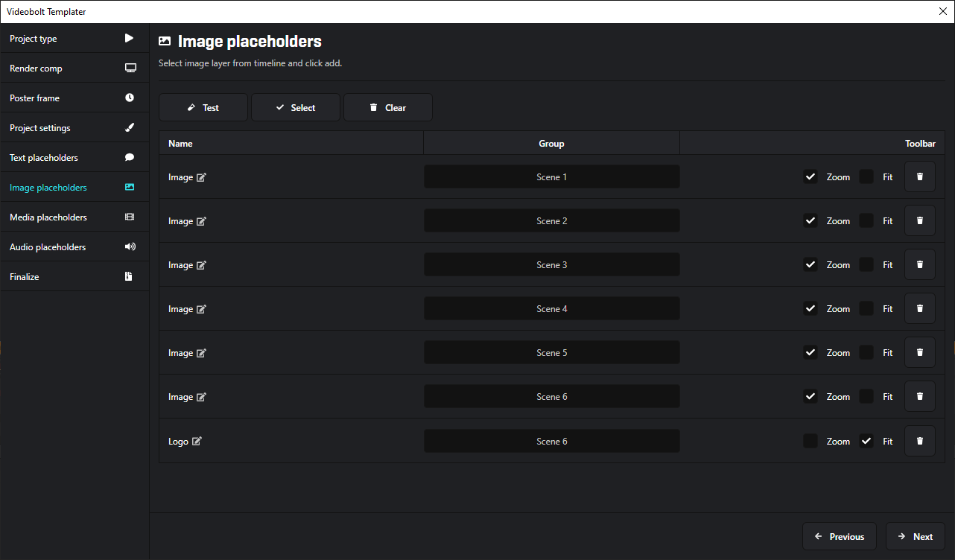Click the Scene 5 group field
The height and width of the screenshot is (560, 955).
click(552, 353)
